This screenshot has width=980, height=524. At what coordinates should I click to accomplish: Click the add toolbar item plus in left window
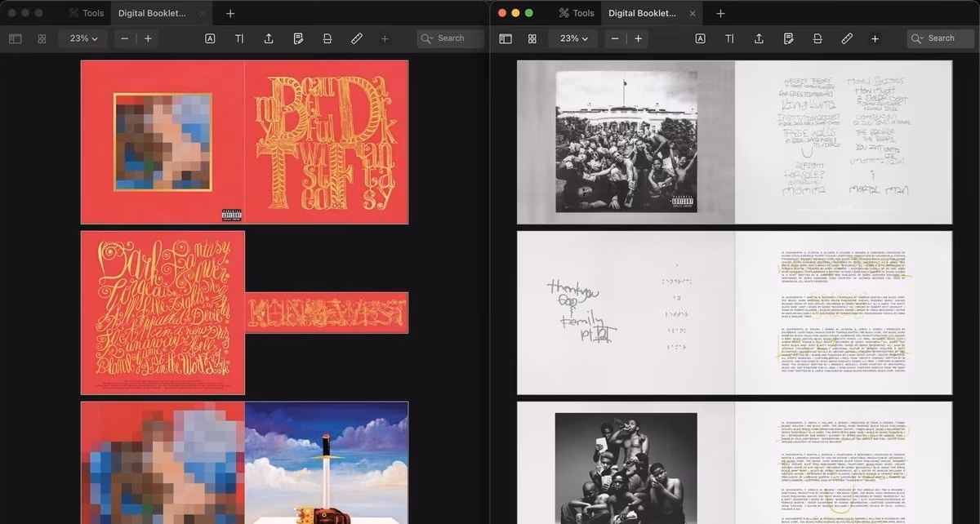(385, 38)
